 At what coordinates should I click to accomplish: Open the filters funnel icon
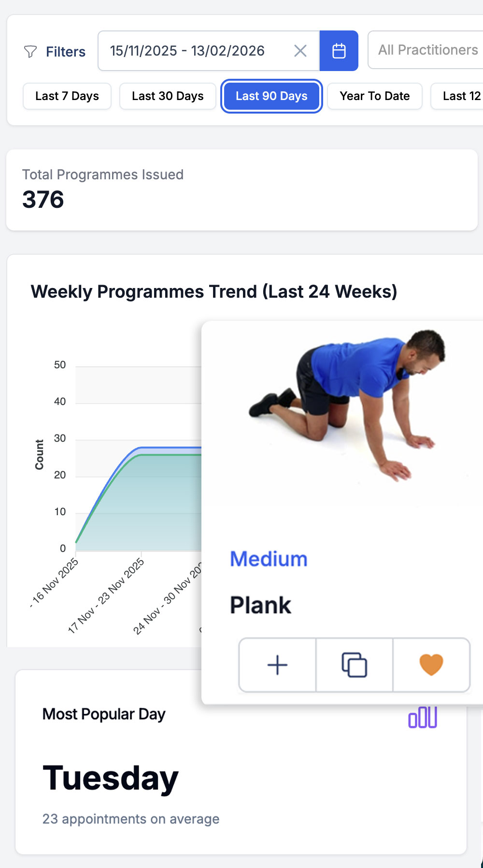30,51
